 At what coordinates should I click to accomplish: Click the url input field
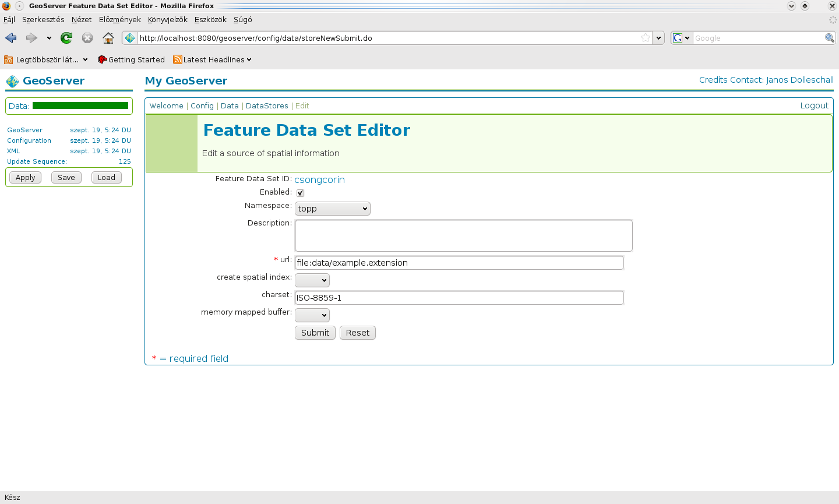[x=459, y=263]
